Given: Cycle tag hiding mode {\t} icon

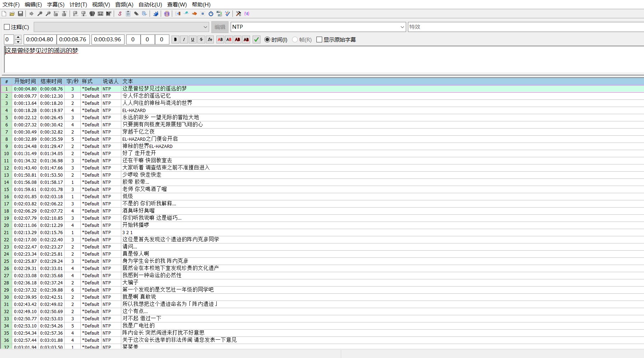Looking at the screenshot, I should [247, 14].
